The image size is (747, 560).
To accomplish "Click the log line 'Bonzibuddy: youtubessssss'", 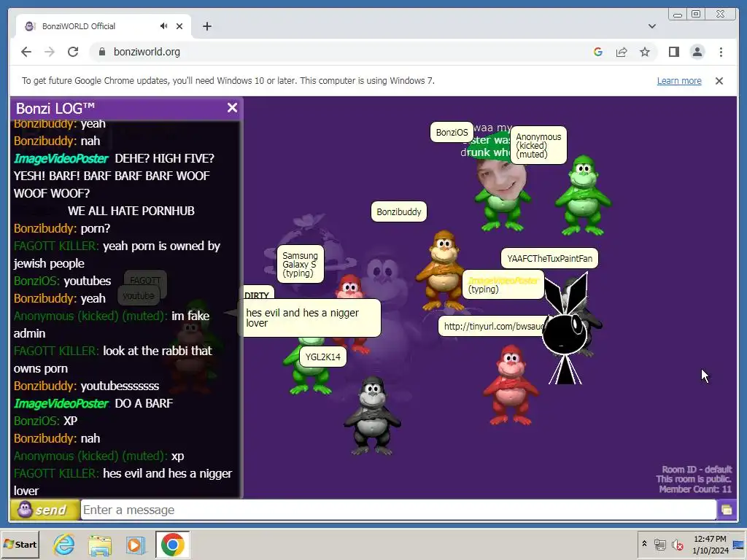I will coord(86,386).
